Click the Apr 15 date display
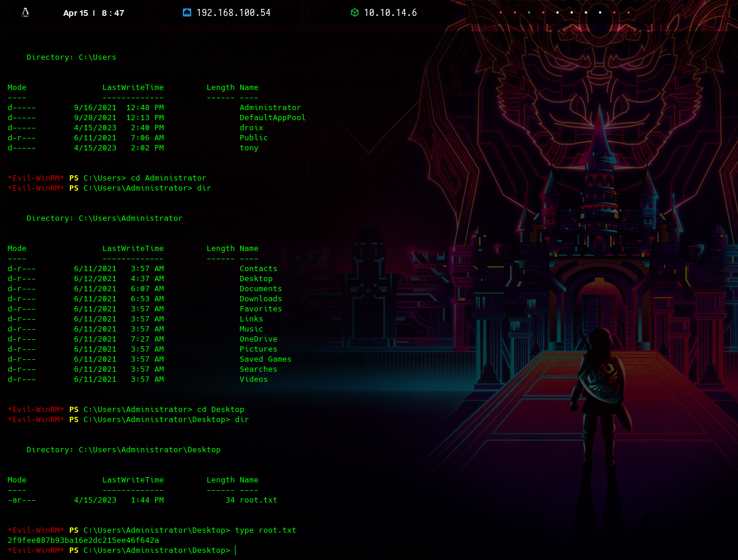Image resolution: width=738 pixels, height=560 pixels. pyautogui.click(x=75, y=13)
